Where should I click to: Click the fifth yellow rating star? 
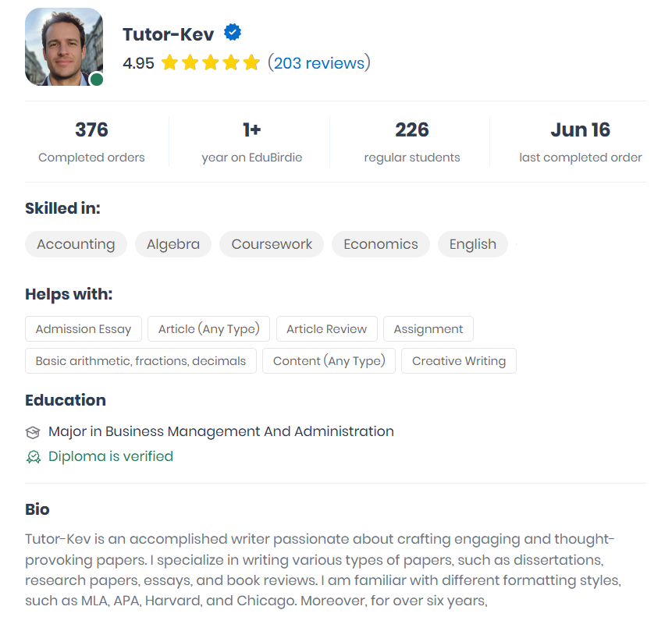click(251, 62)
